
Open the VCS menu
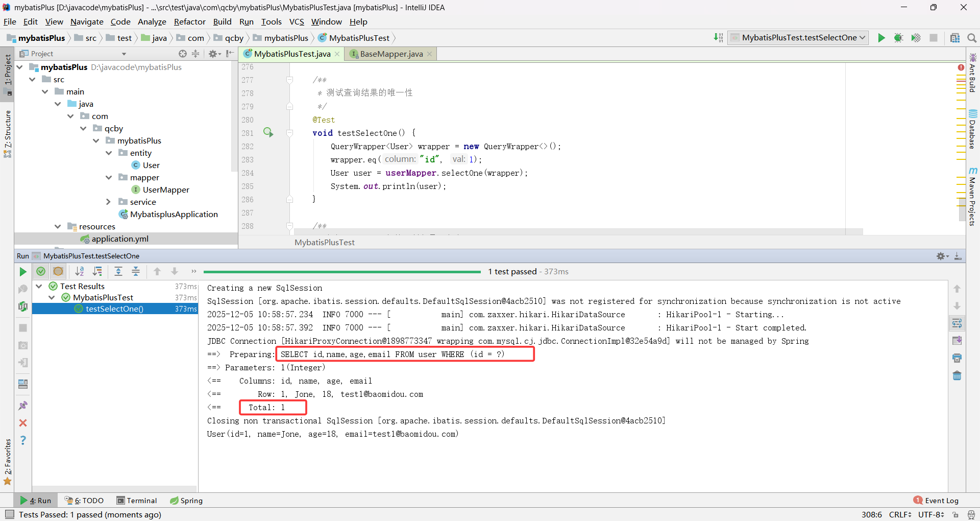point(296,21)
